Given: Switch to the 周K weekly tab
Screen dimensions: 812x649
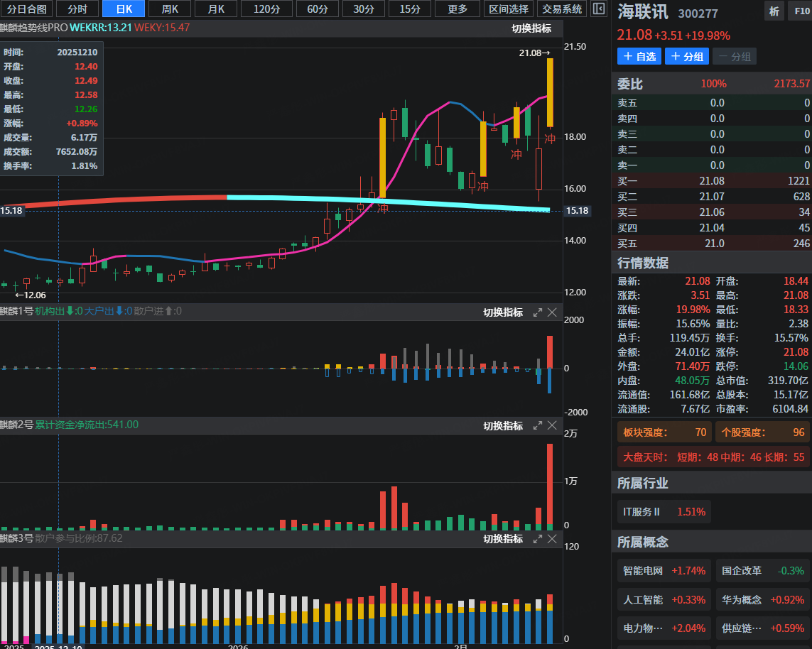Looking at the screenshot, I should coord(170,9).
